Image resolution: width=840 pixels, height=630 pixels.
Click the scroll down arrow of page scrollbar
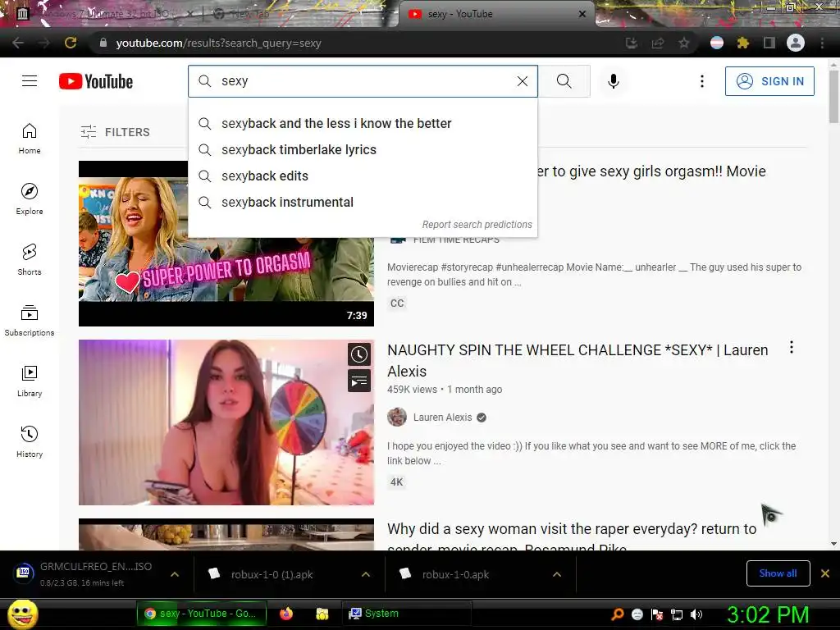pyautogui.click(x=833, y=544)
